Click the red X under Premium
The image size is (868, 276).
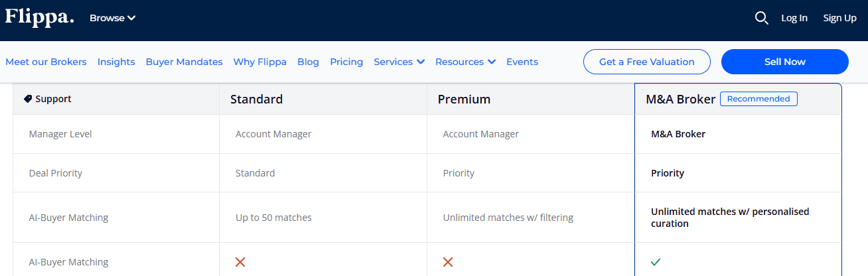coord(448,262)
